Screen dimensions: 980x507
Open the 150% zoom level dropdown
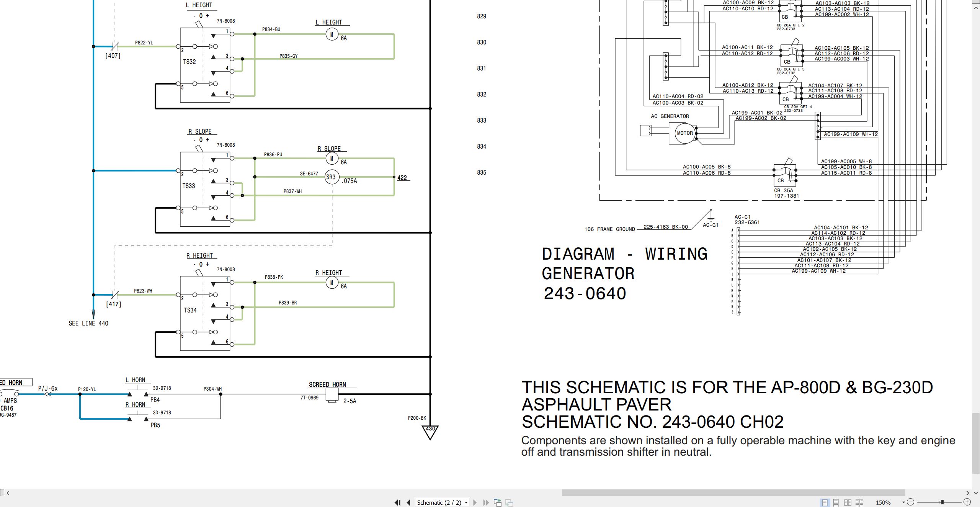click(x=903, y=502)
